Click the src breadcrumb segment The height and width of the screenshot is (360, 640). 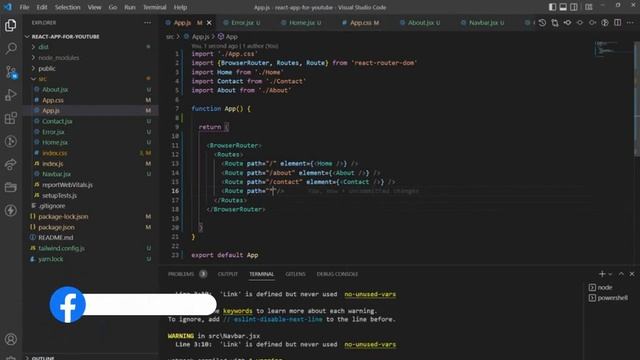click(x=170, y=37)
